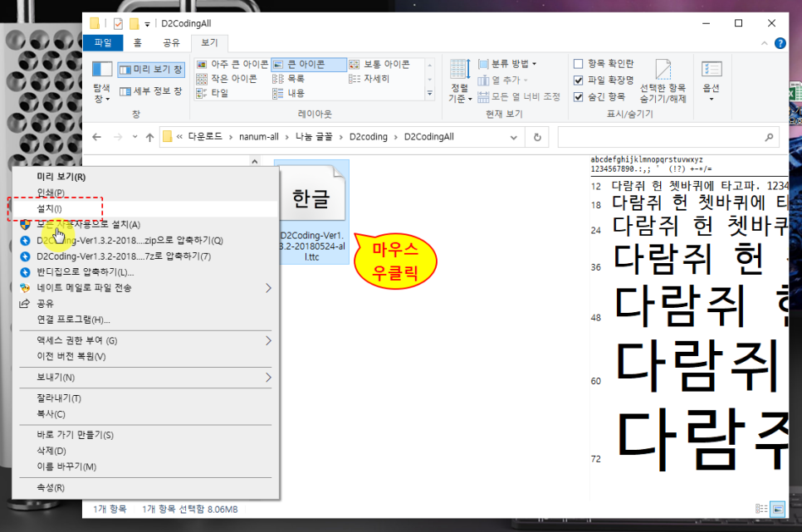Go back with the back arrow
This screenshot has width=802, height=532.
coord(96,137)
